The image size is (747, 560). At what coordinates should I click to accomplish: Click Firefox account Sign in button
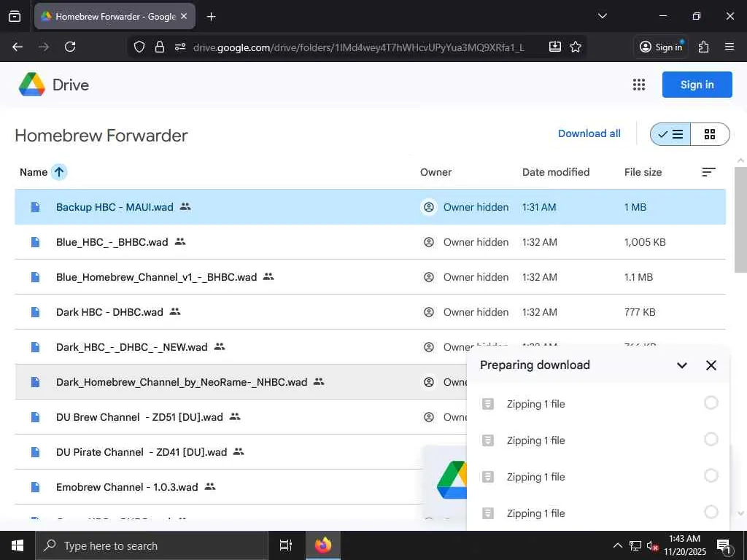(661, 47)
